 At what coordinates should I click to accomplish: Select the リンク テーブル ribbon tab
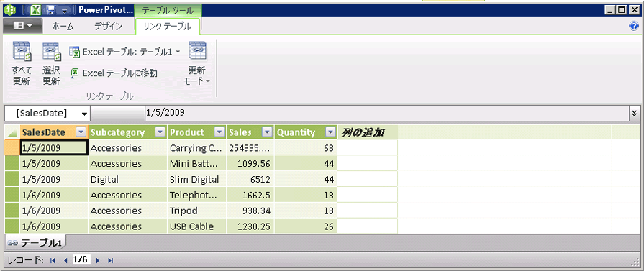[x=168, y=27]
